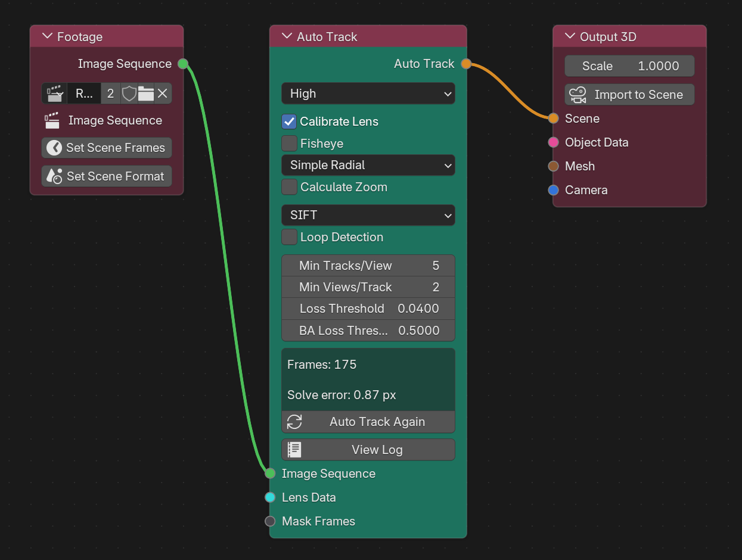
Task: Open the SIFT feature detector dropdown
Action: (x=368, y=215)
